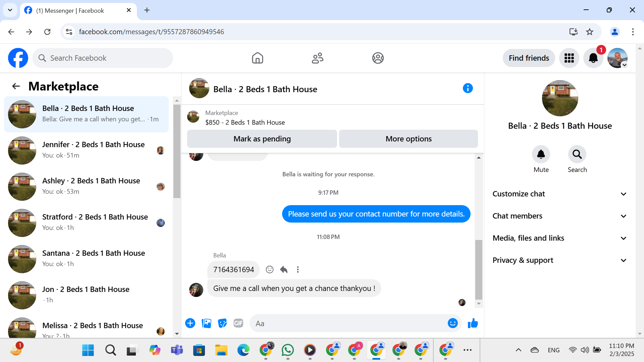Open conversation information icon
The height and width of the screenshot is (362, 644).
pos(468,88)
